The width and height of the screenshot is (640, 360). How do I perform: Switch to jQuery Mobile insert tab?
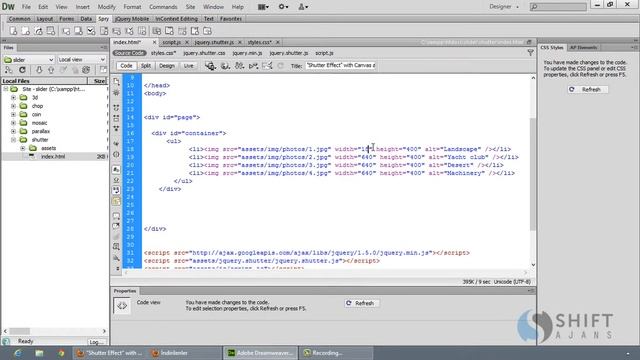coord(132,19)
